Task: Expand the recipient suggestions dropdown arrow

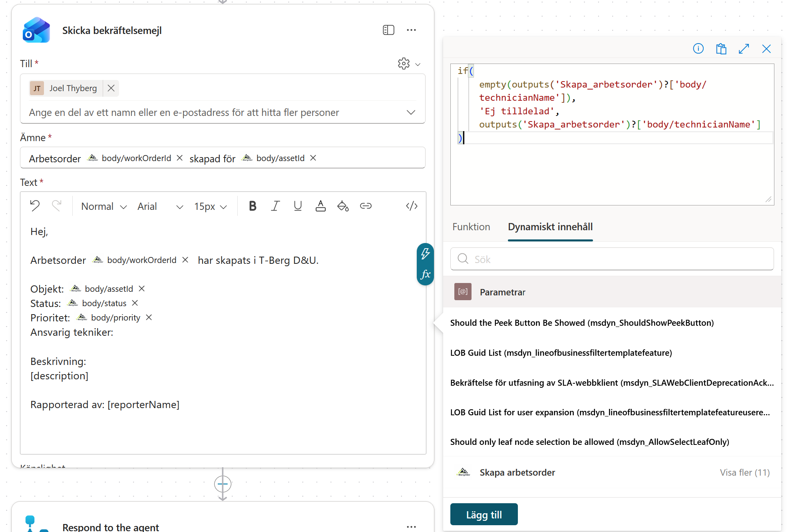Action: (411, 112)
